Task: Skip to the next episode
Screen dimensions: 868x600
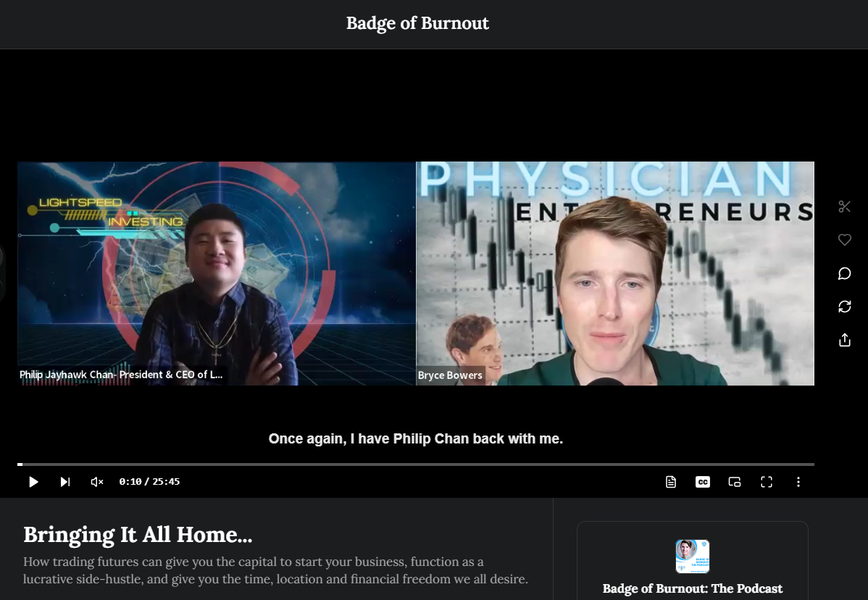Action: [x=64, y=482]
